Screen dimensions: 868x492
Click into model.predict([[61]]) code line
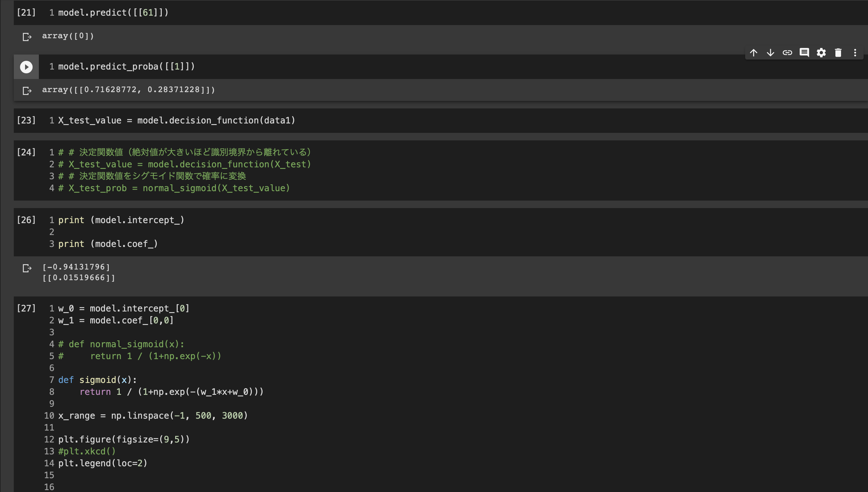(x=113, y=13)
